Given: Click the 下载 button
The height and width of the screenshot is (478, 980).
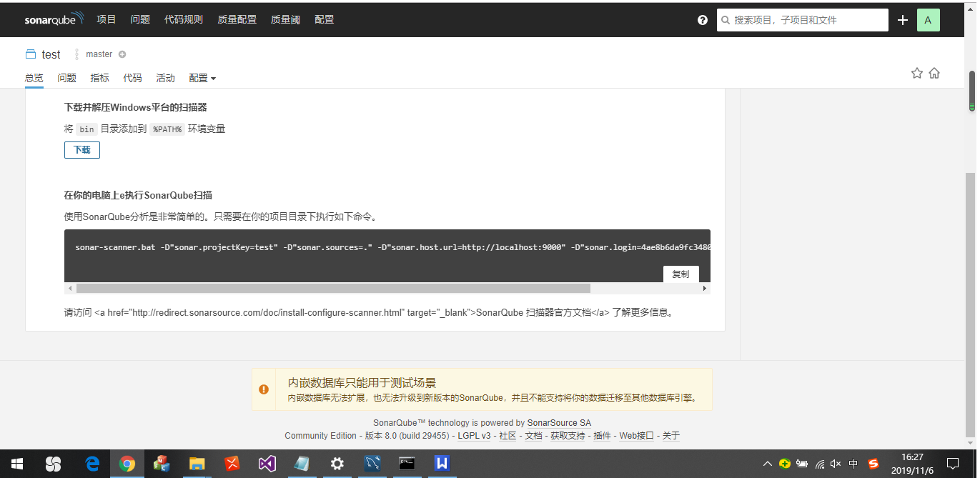Looking at the screenshot, I should [x=82, y=150].
